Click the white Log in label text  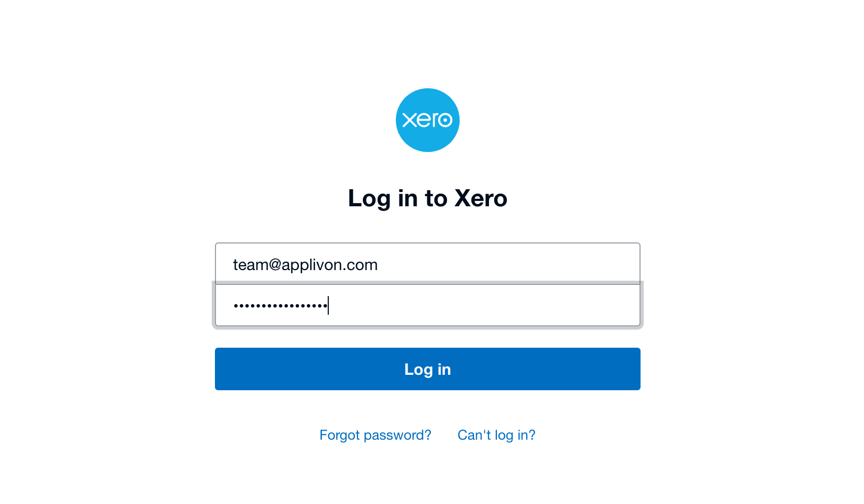coord(427,369)
